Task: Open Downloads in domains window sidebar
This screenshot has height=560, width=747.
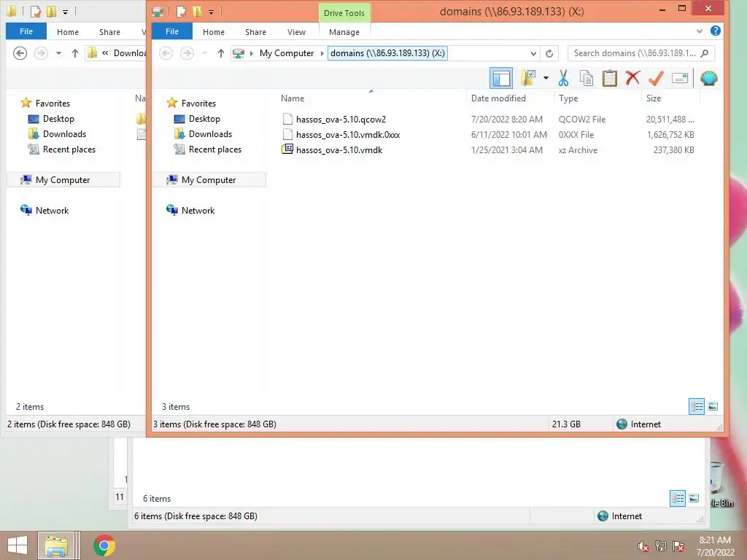Action: click(210, 134)
